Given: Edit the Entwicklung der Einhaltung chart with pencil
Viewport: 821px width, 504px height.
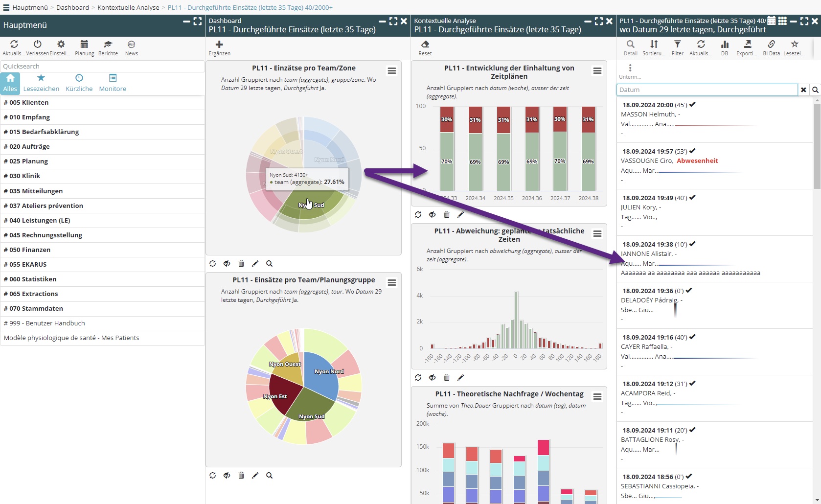Looking at the screenshot, I should pos(460,214).
